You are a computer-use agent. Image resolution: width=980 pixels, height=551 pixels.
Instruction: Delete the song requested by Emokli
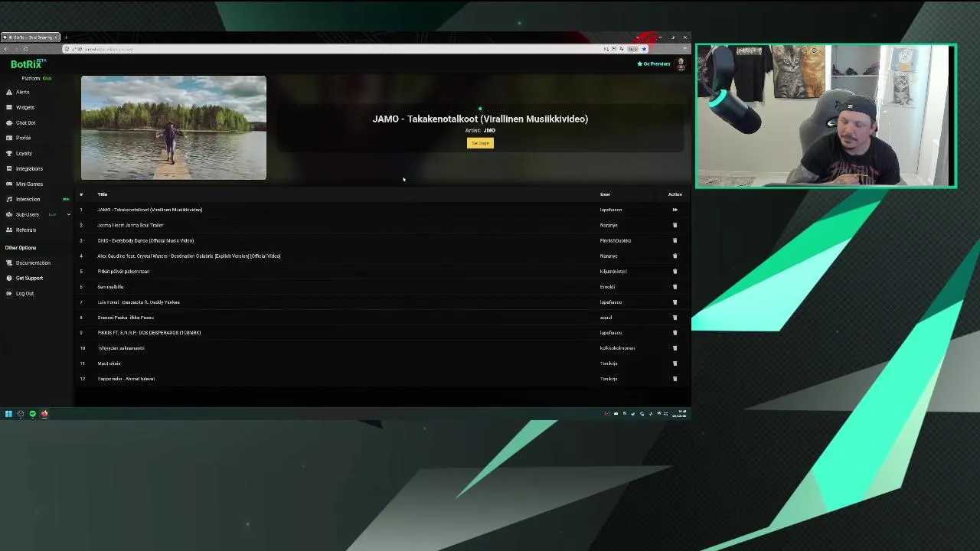[675, 286]
